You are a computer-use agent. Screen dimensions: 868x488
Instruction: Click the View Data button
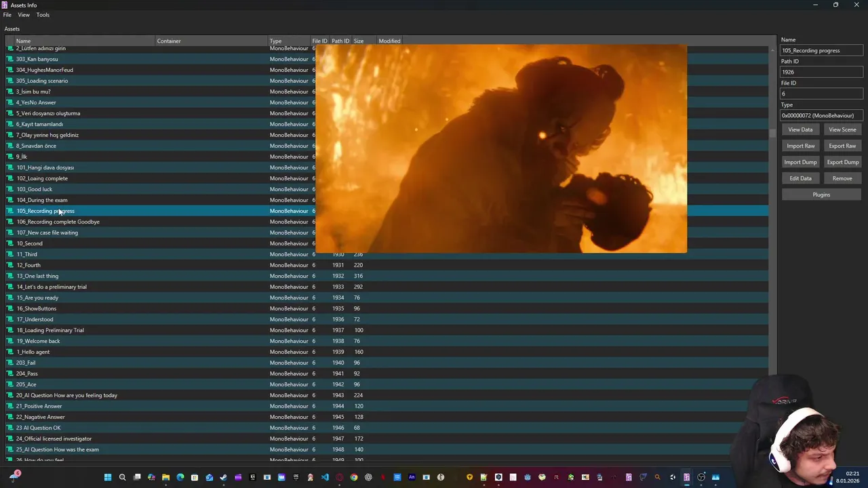(x=800, y=129)
